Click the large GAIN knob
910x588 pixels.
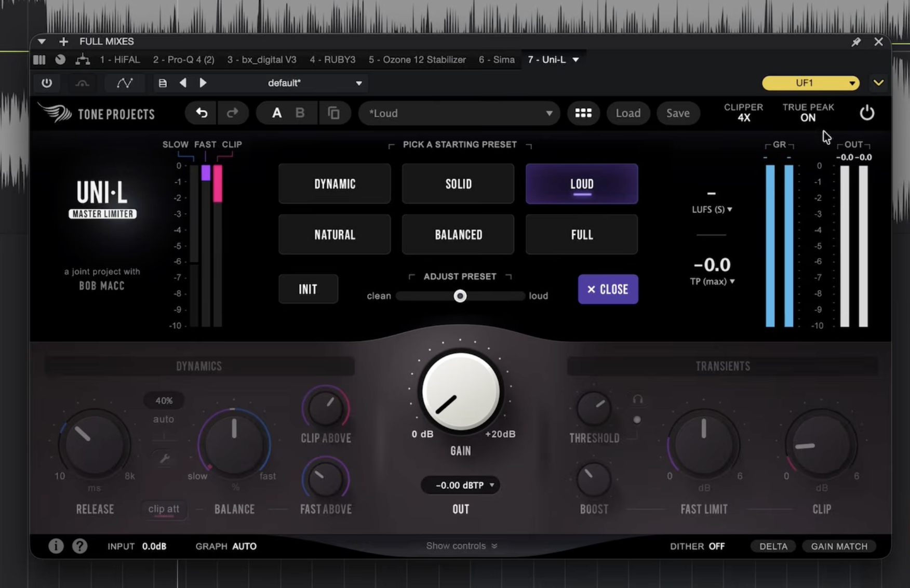point(461,392)
